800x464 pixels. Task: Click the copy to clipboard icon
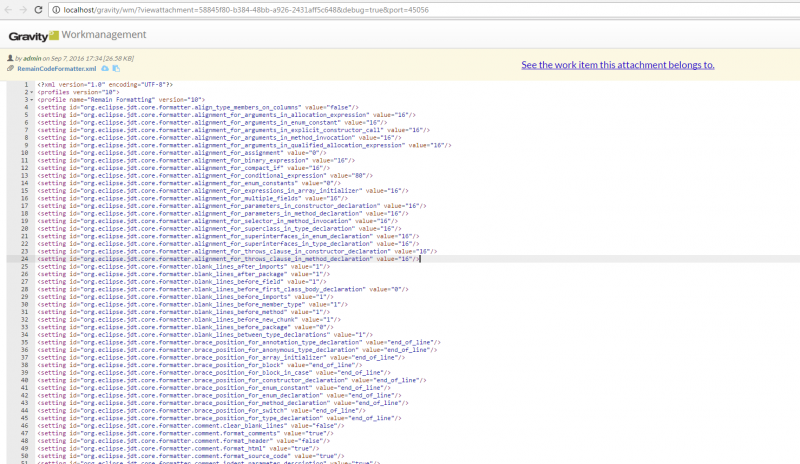[x=114, y=69]
